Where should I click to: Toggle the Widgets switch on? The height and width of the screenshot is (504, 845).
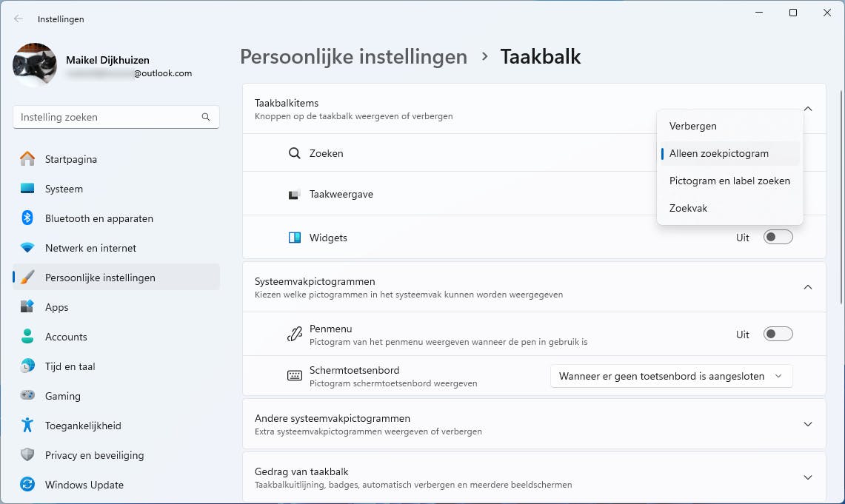pos(778,238)
